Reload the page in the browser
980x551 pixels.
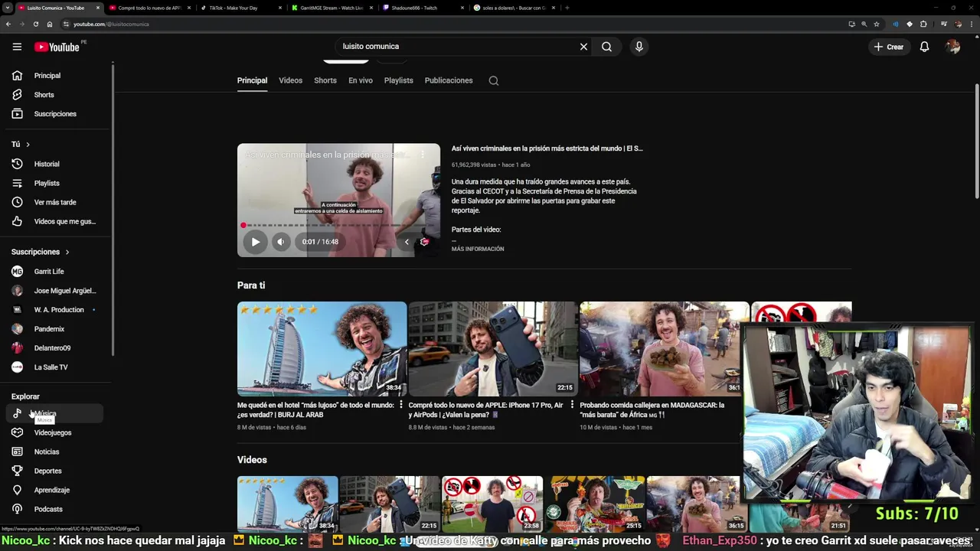35,24
